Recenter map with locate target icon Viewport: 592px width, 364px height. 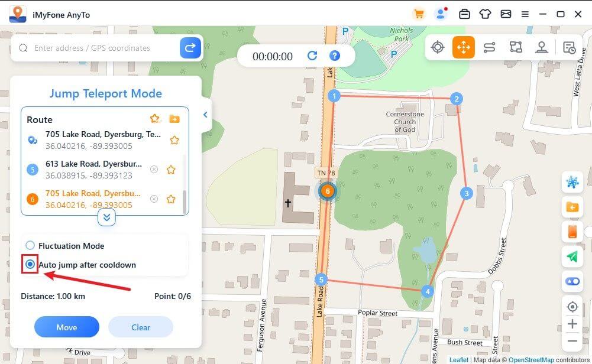[572, 307]
